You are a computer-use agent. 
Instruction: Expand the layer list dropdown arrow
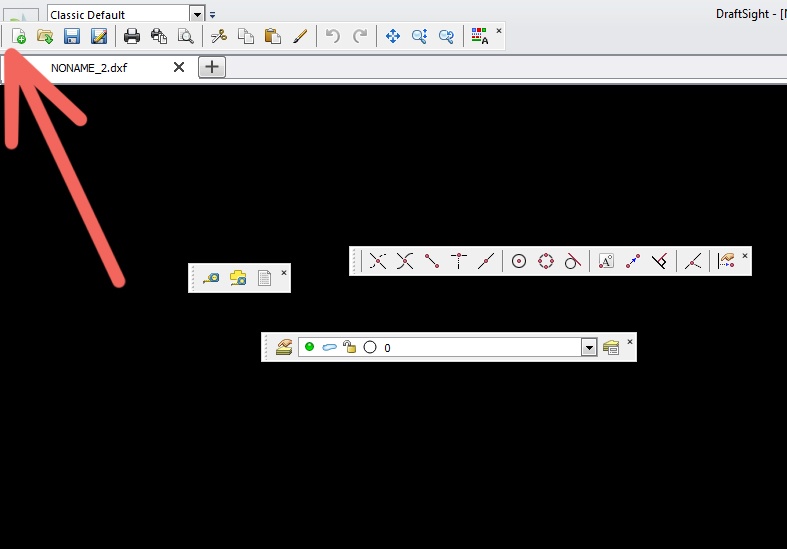(x=589, y=347)
